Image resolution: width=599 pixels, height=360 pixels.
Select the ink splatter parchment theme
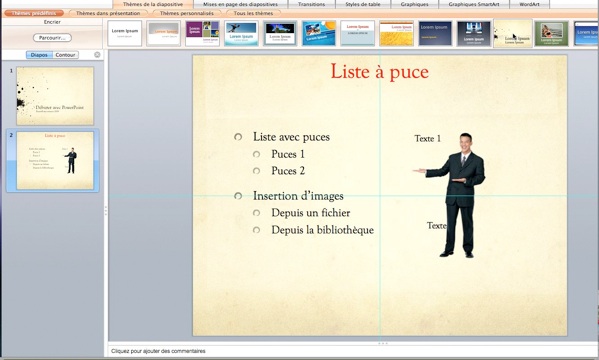point(513,33)
